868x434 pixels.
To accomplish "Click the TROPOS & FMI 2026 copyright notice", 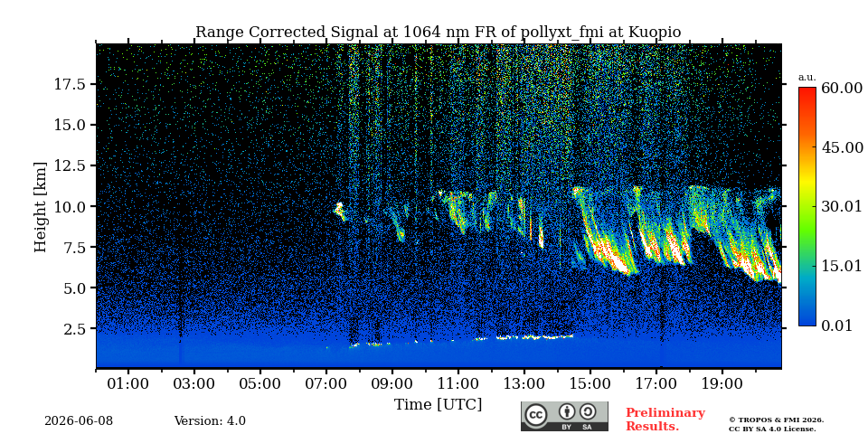I will click(x=776, y=420).
